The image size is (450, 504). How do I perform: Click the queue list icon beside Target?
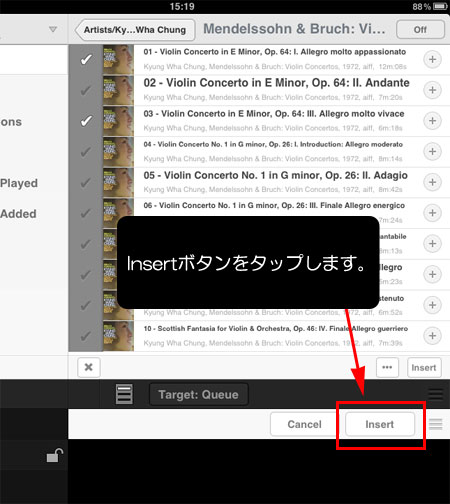click(x=124, y=394)
